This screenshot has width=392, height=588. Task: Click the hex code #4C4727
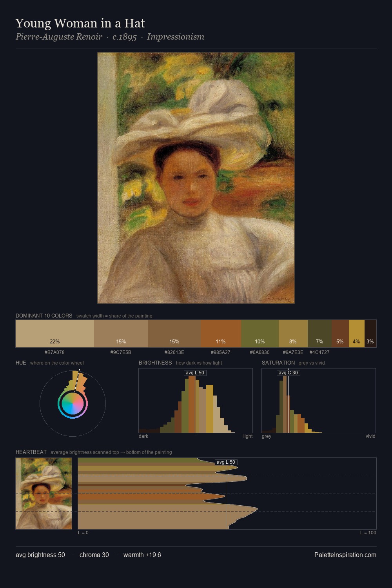point(319,352)
